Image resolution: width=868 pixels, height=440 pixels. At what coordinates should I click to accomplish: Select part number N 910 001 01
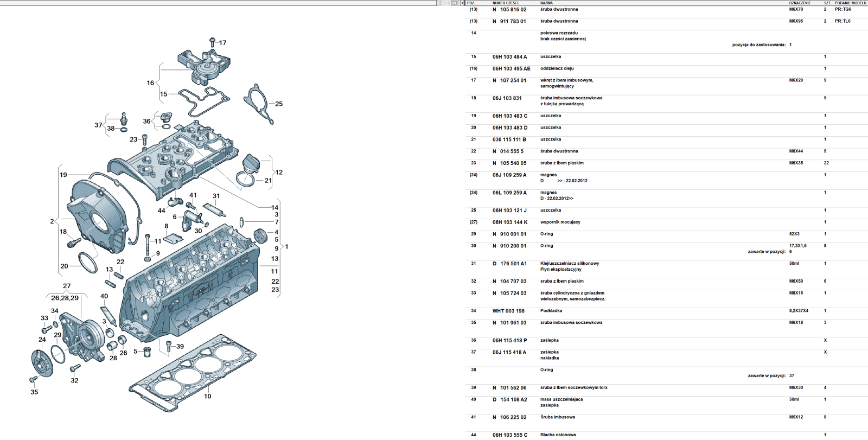(509, 234)
